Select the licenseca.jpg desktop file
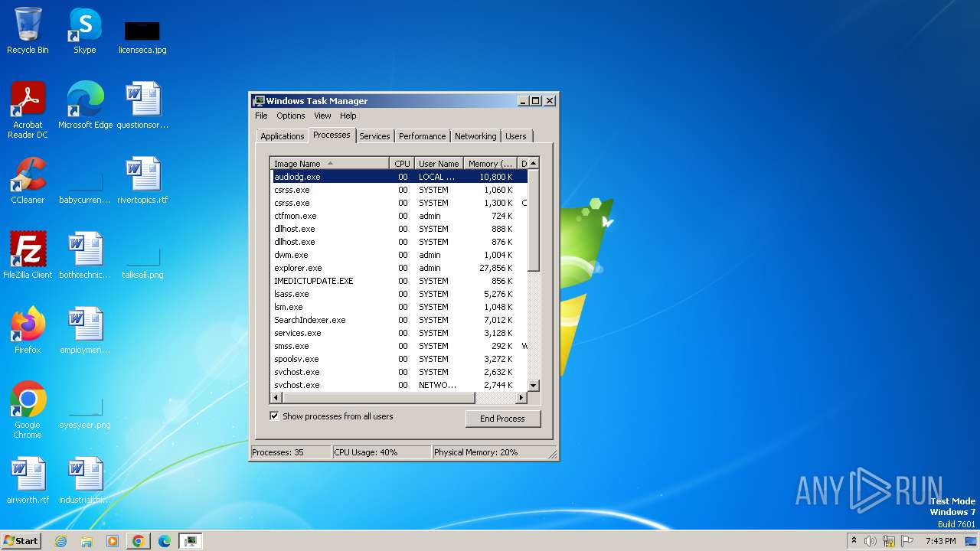Image resolution: width=980 pixels, height=551 pixels. pyautogui.click(x=142, y=37)
